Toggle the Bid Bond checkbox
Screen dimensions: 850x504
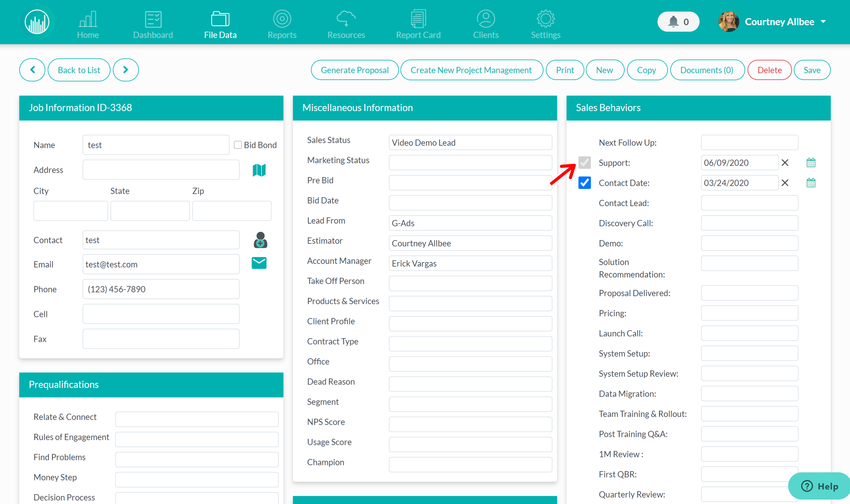238,145
